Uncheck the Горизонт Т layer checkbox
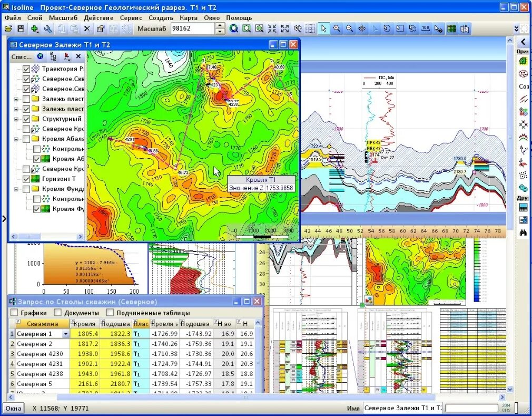 (26, 179)
